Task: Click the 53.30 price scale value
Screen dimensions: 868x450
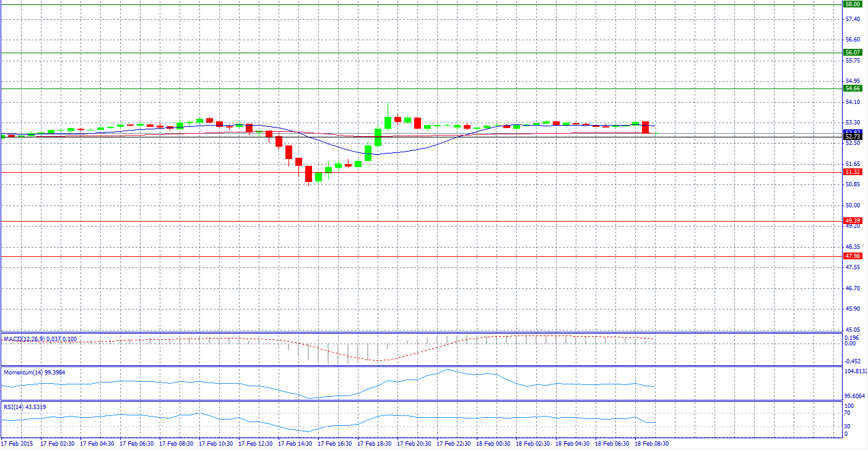Action: (x=853, y=123)
